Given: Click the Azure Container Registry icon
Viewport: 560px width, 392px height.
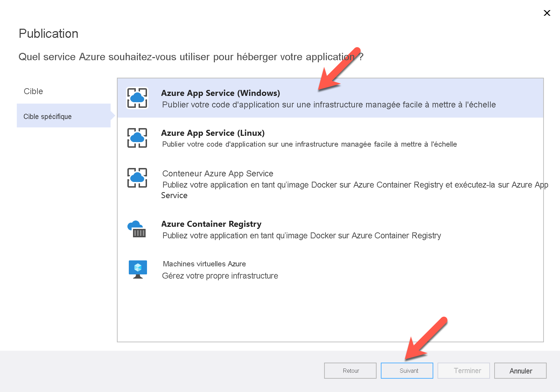Looking at the screenshot, I should point(137,229).
